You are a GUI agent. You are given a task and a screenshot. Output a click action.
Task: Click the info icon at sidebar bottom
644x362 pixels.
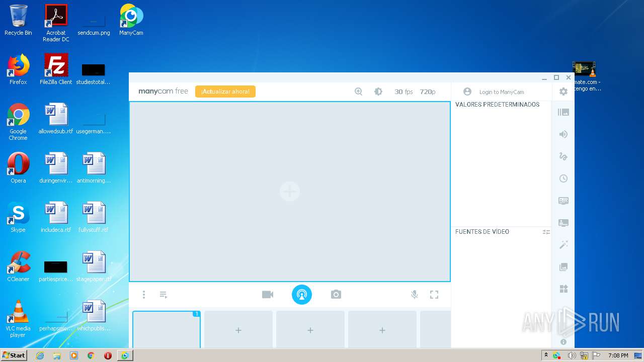point(563,342)
